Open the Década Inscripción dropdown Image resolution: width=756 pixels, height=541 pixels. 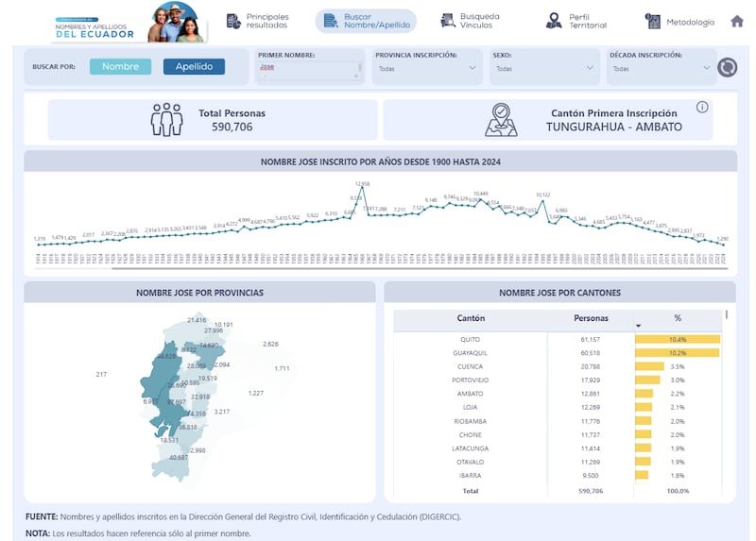(x=660, y=68)
